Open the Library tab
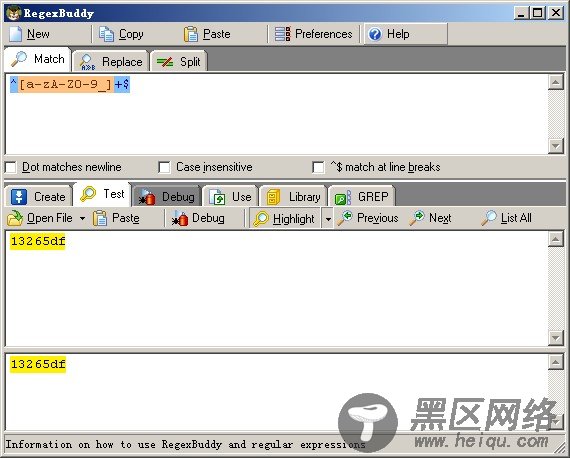570x458 pixels. coord(294,197)
